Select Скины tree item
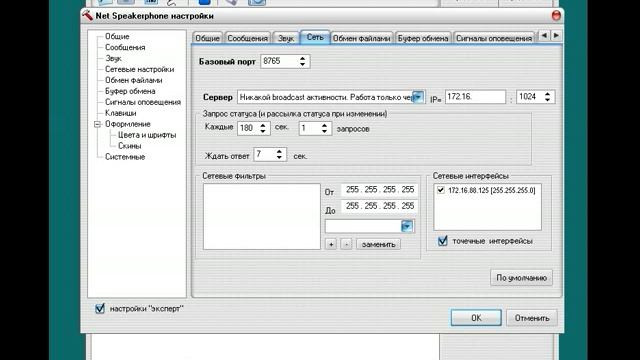The image size is (640, 360). (x=129, y=146)
